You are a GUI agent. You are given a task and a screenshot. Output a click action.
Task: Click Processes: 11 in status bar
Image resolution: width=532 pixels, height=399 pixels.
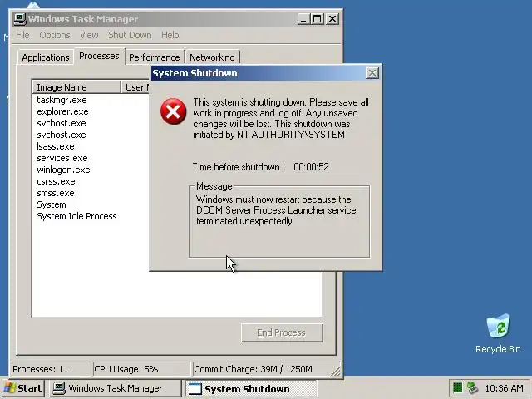click(51, 369)
